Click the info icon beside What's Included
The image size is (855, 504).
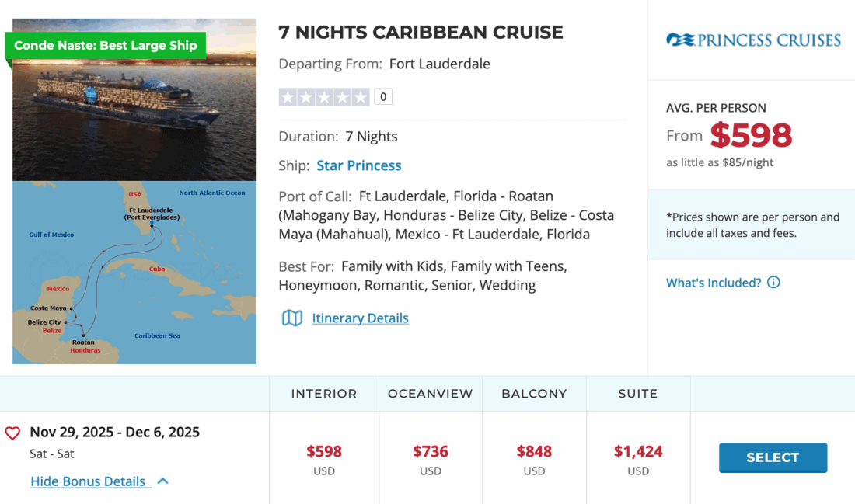tap(773, 283)
